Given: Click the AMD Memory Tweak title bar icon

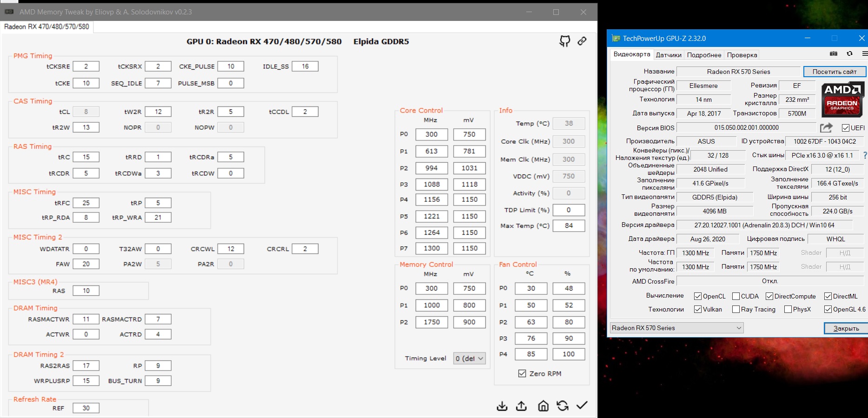Looking at the screenshot, I should (x=9, y=12).
